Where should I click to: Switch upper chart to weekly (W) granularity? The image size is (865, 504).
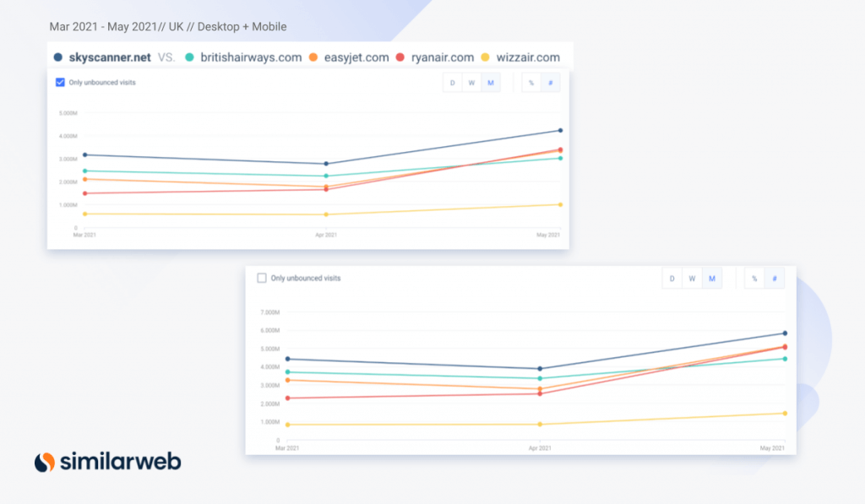471,83
